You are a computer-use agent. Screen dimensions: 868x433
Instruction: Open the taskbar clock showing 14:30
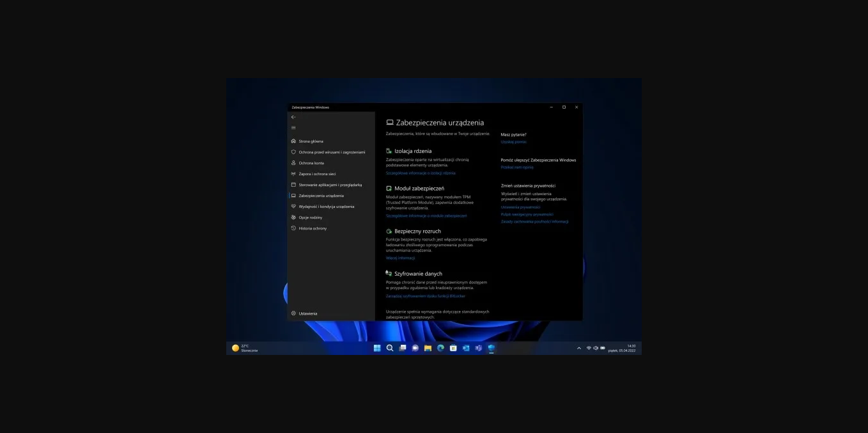tap(622, 348)
